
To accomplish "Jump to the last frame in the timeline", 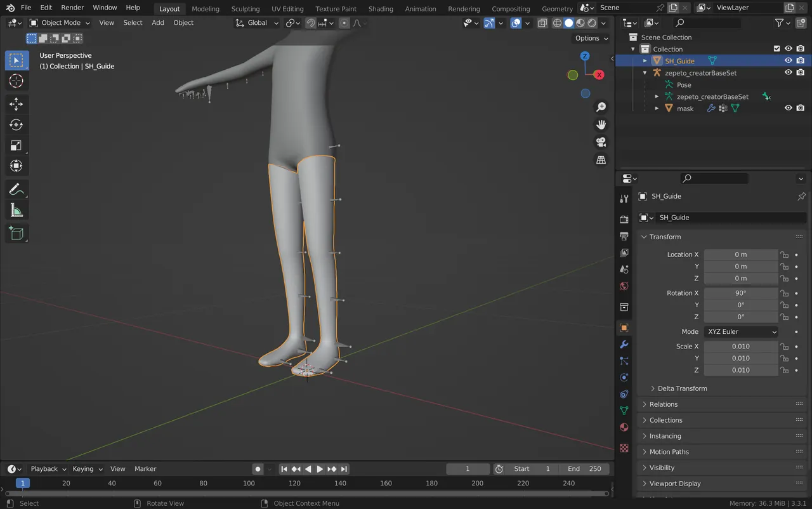I will [x=344, y=468].
